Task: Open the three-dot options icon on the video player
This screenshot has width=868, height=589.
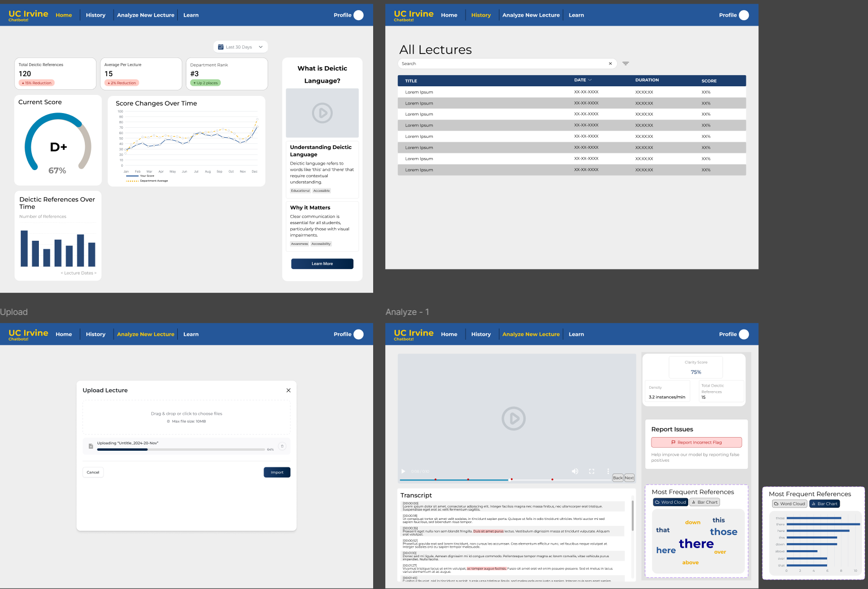Action: tap(607, 471)
